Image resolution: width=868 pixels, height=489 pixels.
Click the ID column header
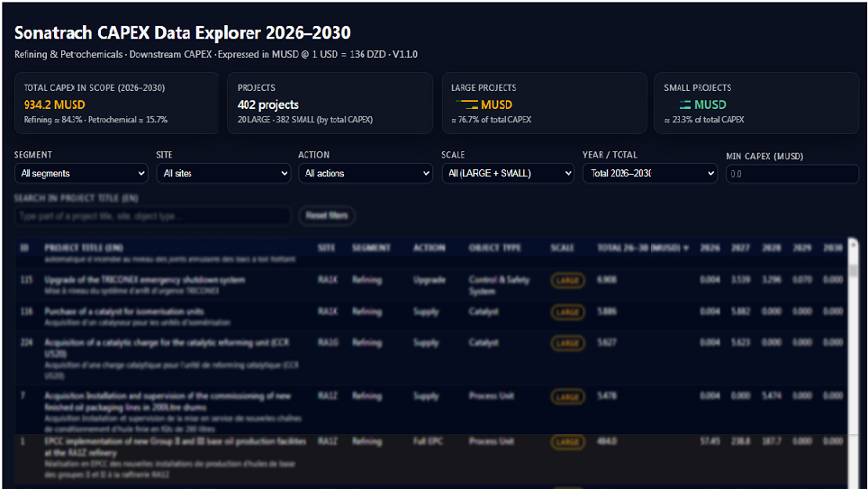(x=24, y=248)
